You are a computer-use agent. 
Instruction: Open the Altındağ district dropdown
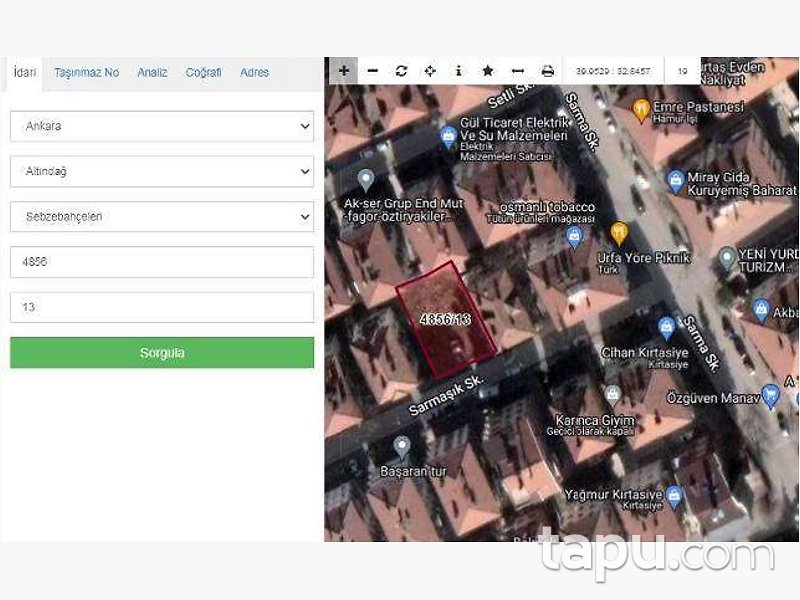162,171
